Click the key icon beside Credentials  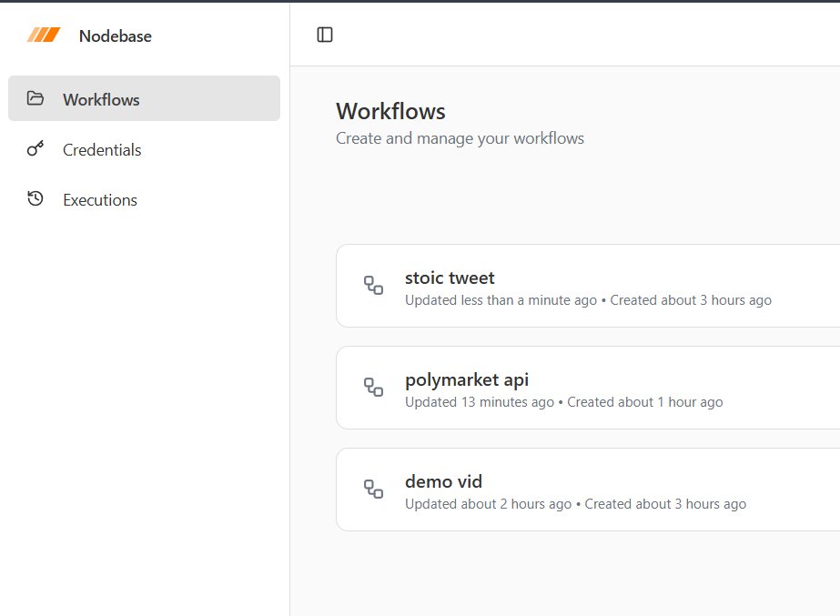(35, 149)
